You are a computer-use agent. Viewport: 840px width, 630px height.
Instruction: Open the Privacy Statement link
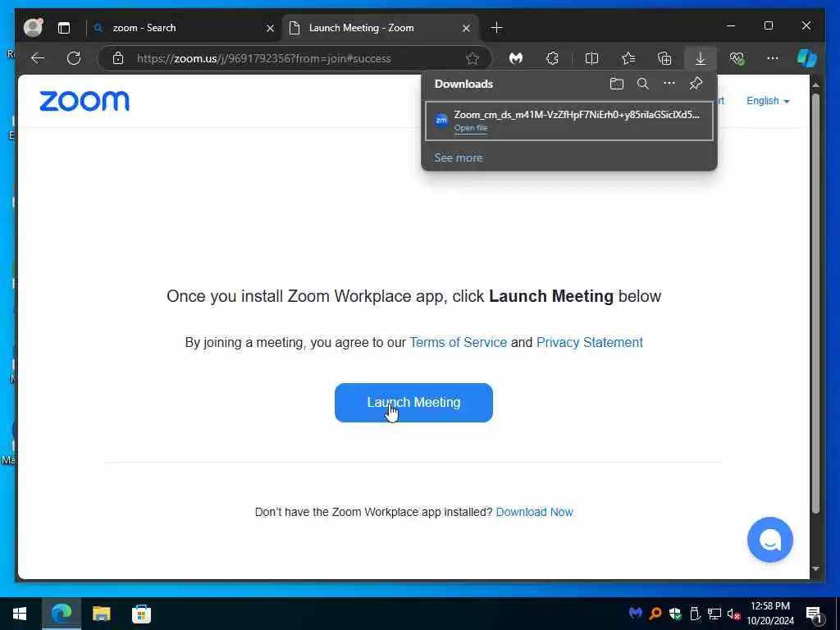pos(589,342)
